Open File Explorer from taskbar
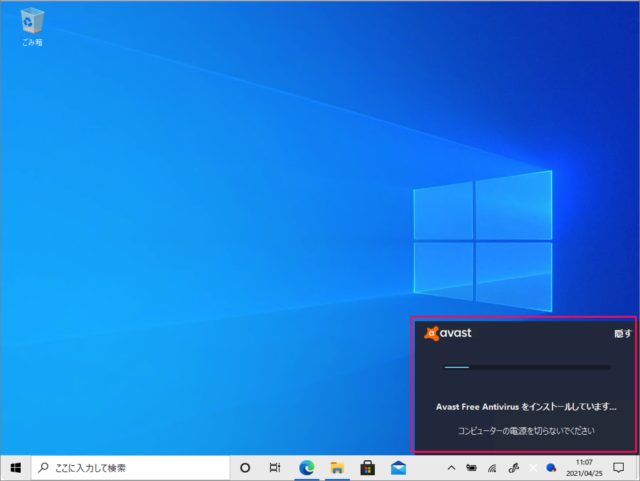This screenshot has width=640, height=481. (x=337, y=467)
